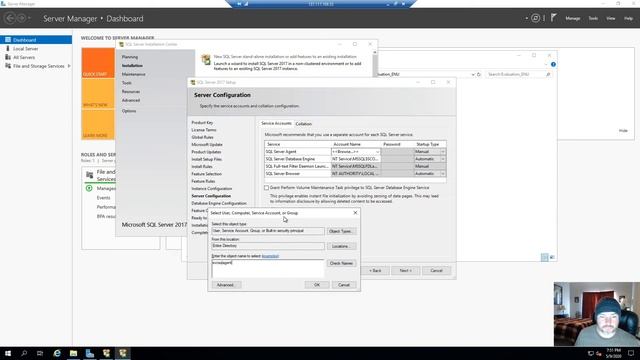This screenshot has width=640, height=360.
Task: Click the Server Manager forward arrow
Action: [22, 18]
